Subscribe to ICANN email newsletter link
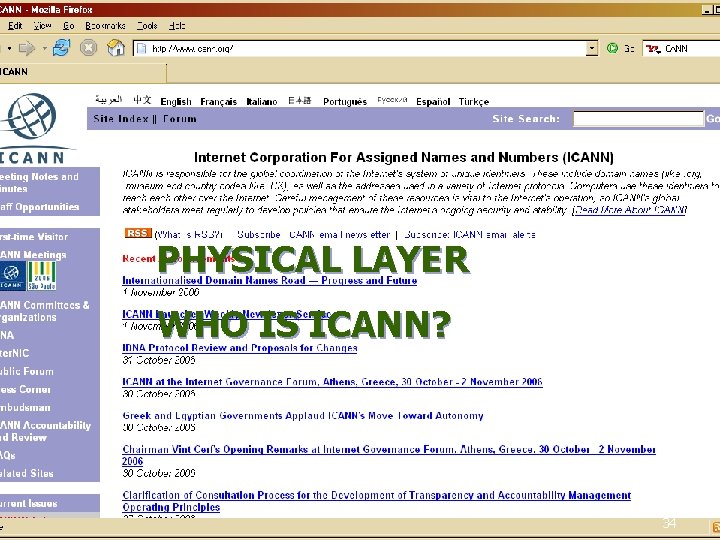This screenshot has height=540, width=720. coord(314,234)
